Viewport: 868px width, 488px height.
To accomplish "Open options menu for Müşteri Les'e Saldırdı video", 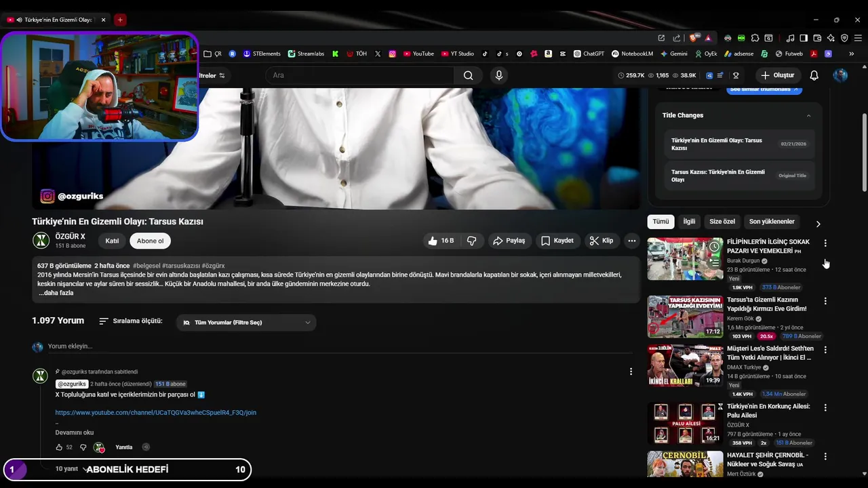I will click(825, 350).
